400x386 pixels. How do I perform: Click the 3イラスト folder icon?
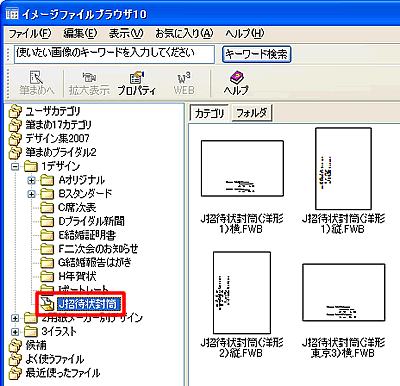tap(31, 331)
